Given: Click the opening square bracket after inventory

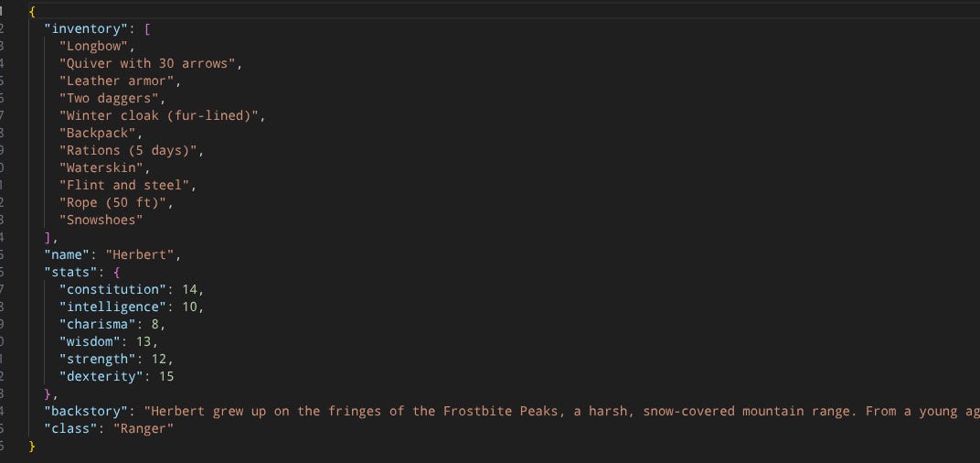Looking at the screenshot, I should 147,28.
